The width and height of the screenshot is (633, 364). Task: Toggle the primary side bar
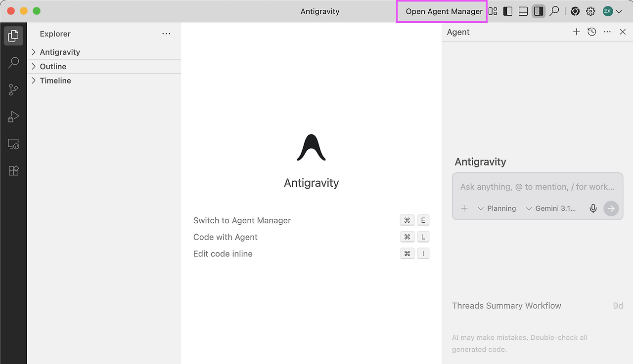pos(508,11)
